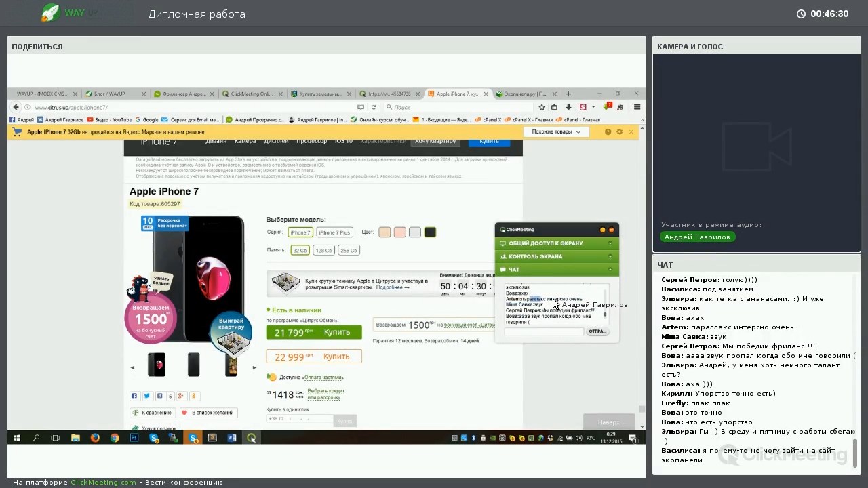
Task: Click the new tab plus button
Action: (568, 94)
